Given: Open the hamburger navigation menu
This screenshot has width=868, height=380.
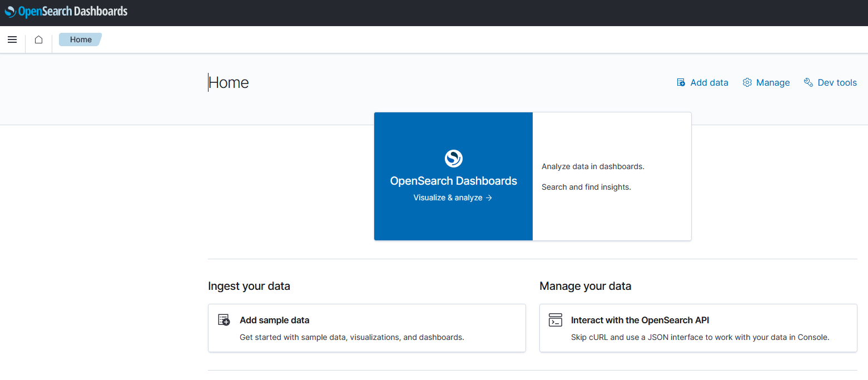Looking at the screenshot, I should click(x=12, y=40).
